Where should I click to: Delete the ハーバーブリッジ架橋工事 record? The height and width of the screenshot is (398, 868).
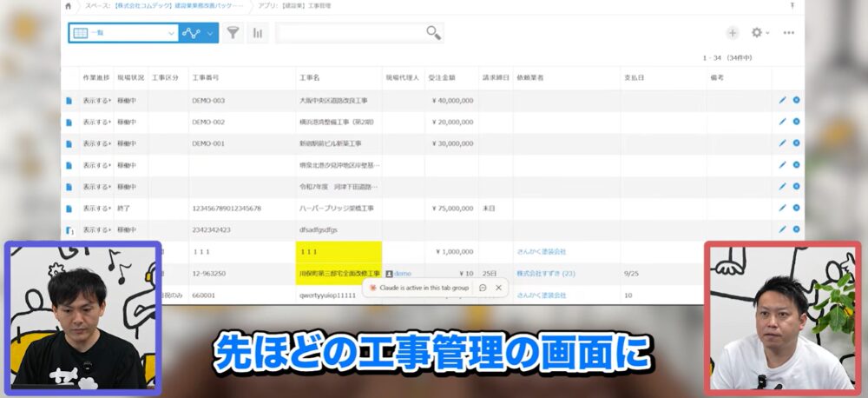coord(796,208)
